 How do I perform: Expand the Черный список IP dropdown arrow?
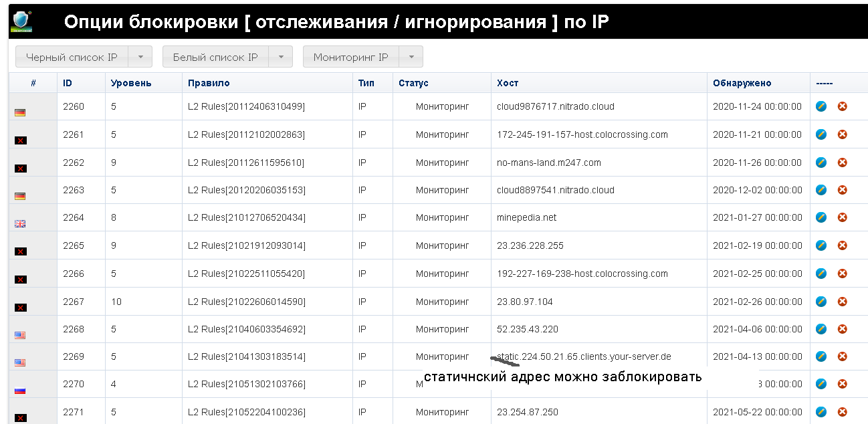pyautogui.click(x=140, y=57)
